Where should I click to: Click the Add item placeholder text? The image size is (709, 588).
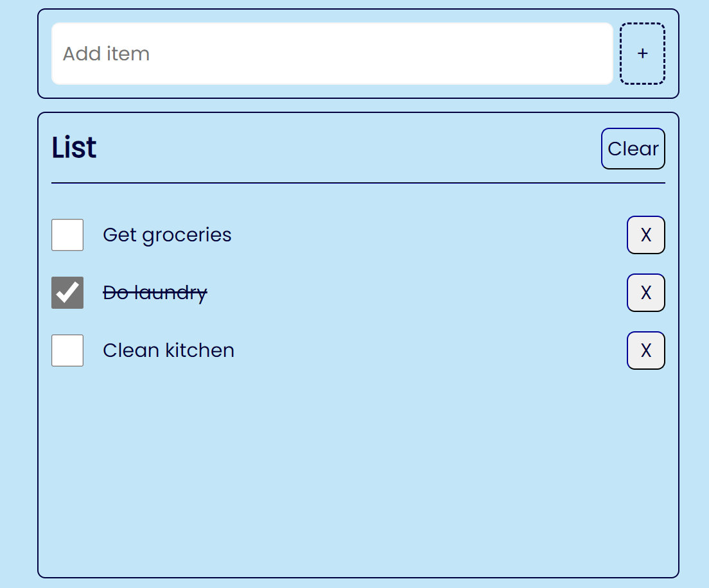pyautogui.click(x=106, y=54)
